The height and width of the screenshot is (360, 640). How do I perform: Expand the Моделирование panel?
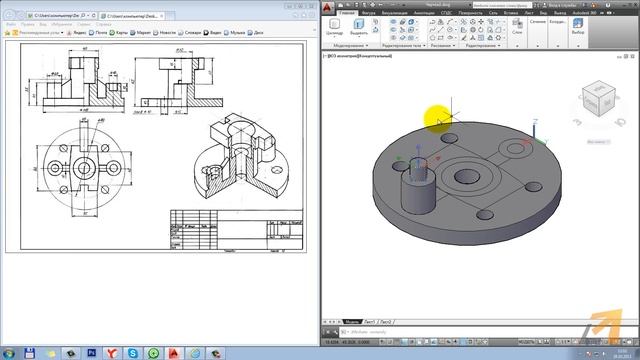(x=351, y=46)
